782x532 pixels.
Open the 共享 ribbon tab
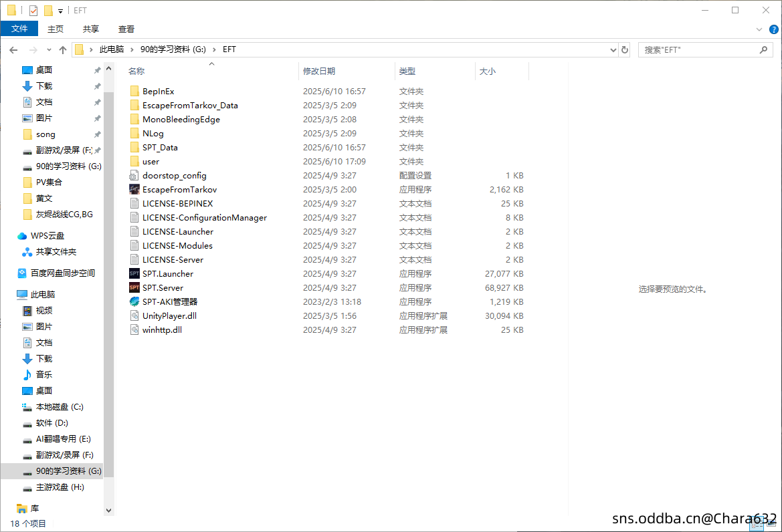[91, 29]
